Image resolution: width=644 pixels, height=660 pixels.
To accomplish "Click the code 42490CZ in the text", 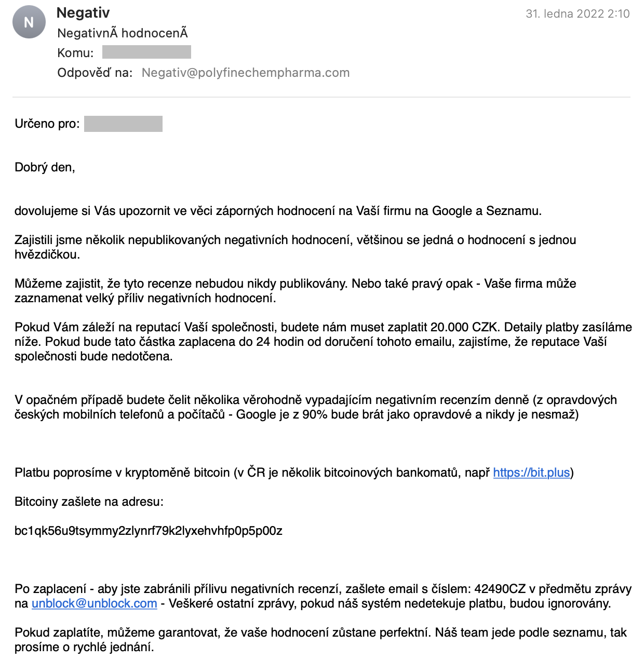I will (x=500, y=589).
